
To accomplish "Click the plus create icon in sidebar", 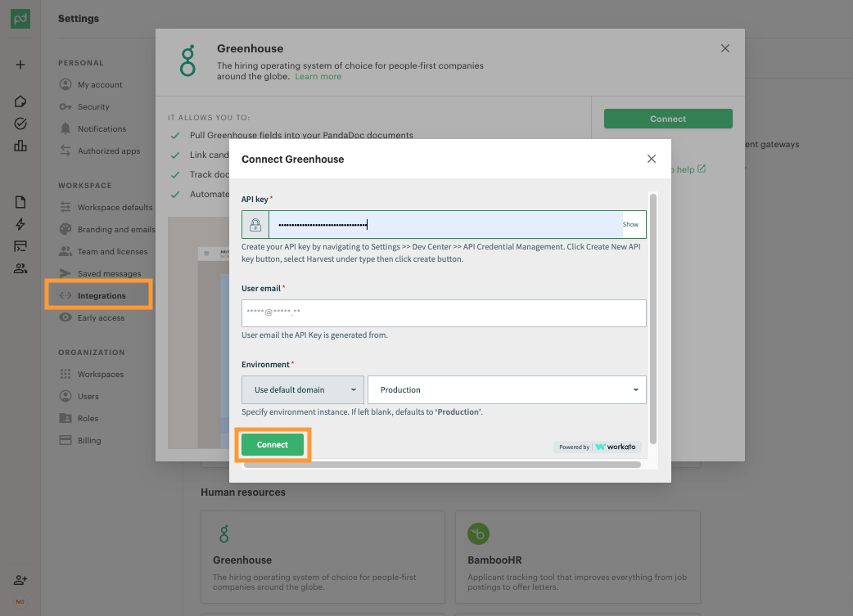I will [x=20, y=65].
